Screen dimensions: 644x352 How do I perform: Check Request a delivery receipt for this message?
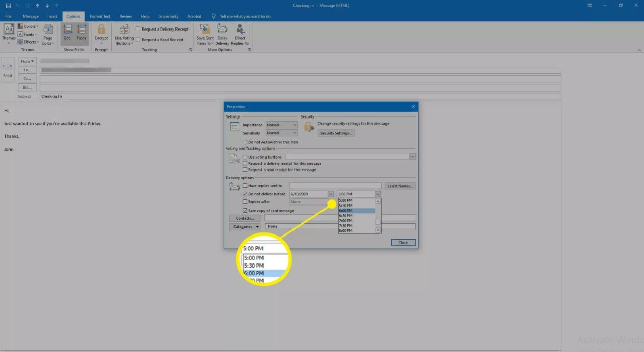[245, 164]
